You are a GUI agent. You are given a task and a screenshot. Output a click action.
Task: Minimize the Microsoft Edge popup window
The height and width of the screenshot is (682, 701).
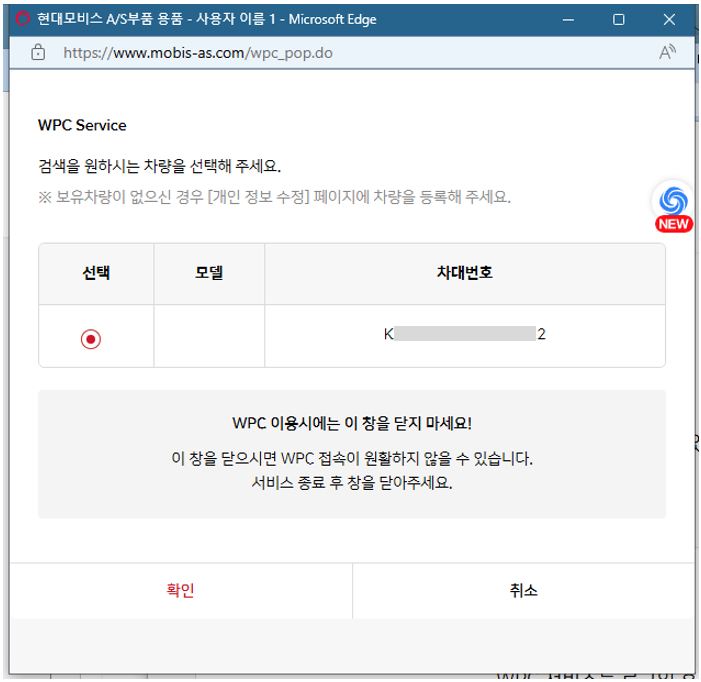click(568, 20)
